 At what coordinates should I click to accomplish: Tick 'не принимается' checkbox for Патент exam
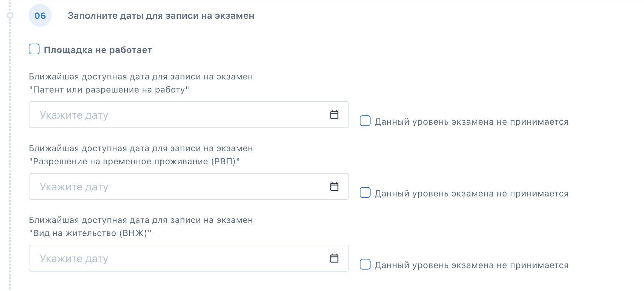(x=365, y=121)
